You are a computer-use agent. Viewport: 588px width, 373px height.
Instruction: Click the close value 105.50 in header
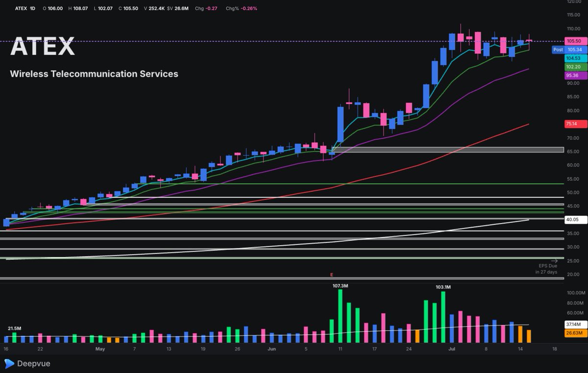click(131, 8)
